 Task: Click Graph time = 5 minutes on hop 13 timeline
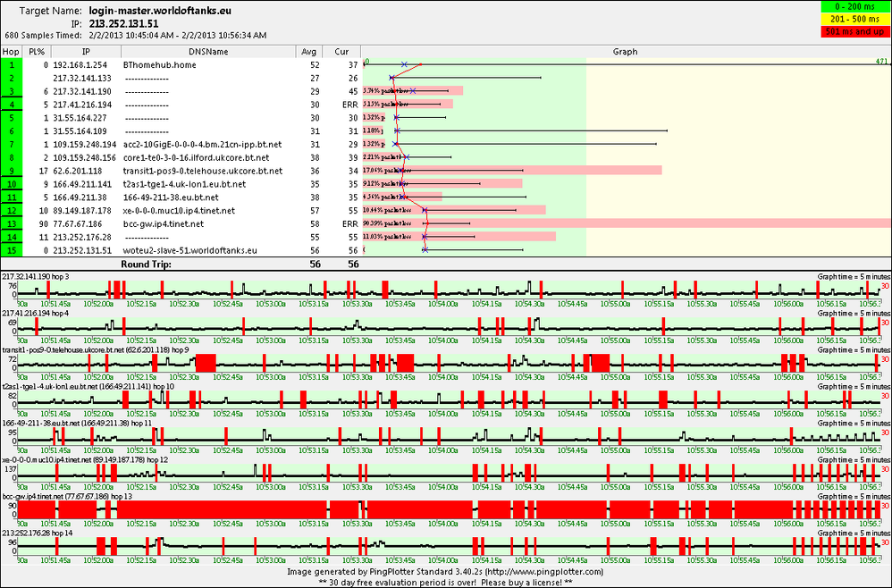[854, 497]
